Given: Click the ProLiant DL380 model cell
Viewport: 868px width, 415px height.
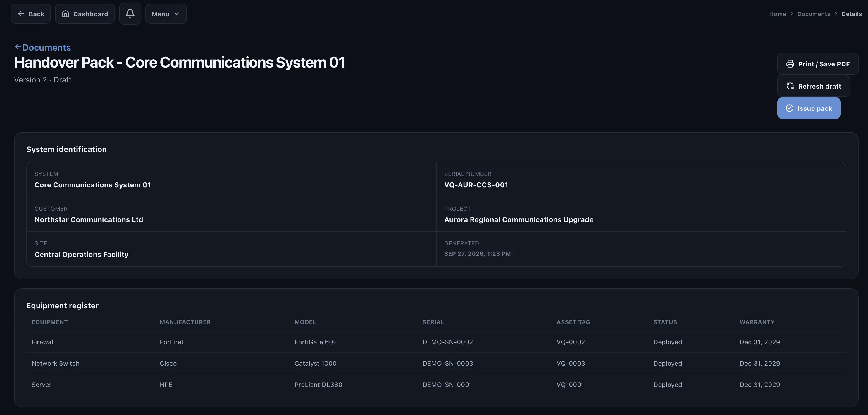Looking at the screenshot, I should coord(318,385).
